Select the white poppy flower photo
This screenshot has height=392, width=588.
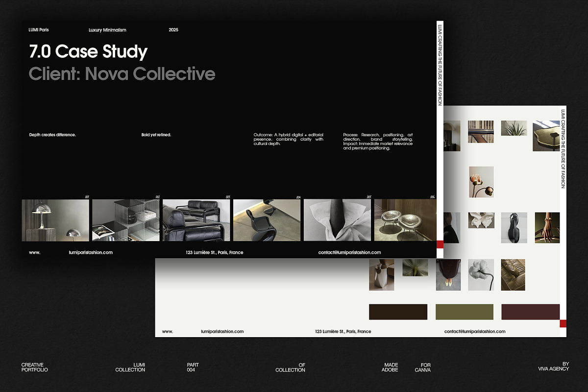click(481, 275)
